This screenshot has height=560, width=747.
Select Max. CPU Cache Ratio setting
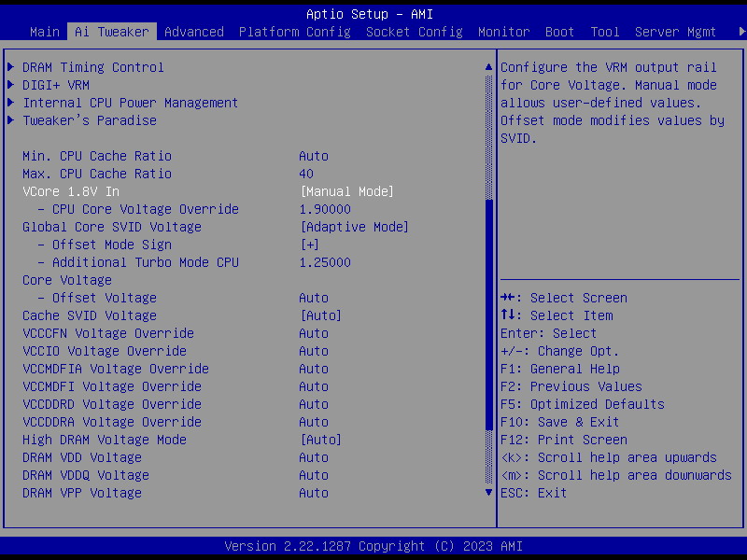click(97, 174)
